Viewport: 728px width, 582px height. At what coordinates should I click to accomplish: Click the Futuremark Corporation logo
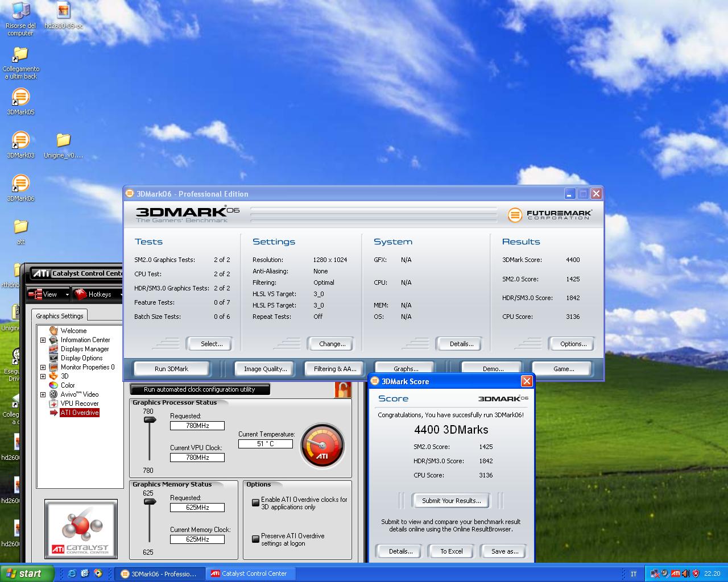click(550, 215)
